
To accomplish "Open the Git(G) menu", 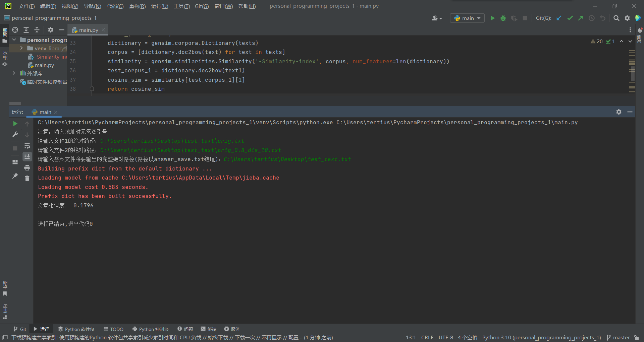I will [x=202, y=6].
